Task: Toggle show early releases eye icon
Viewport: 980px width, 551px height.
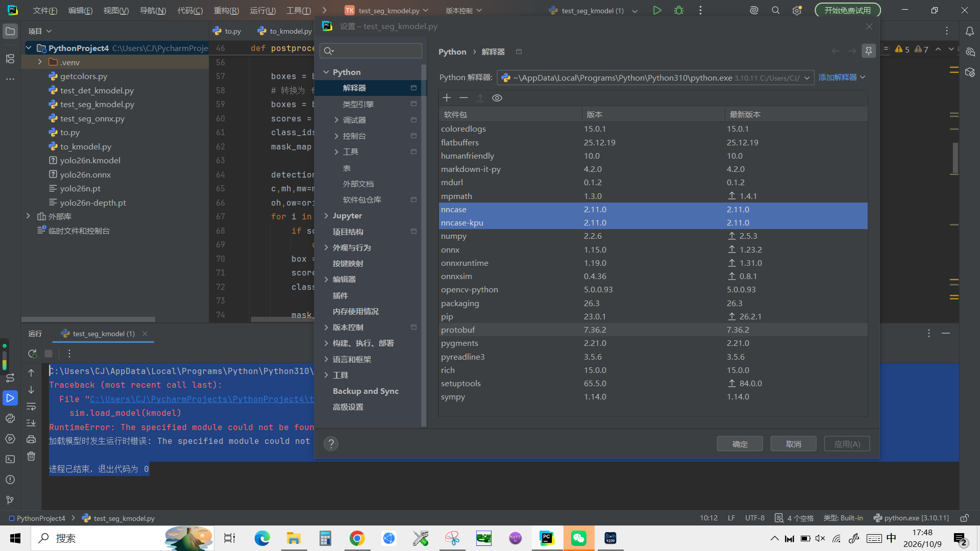Action: click(x=497, y=98)
